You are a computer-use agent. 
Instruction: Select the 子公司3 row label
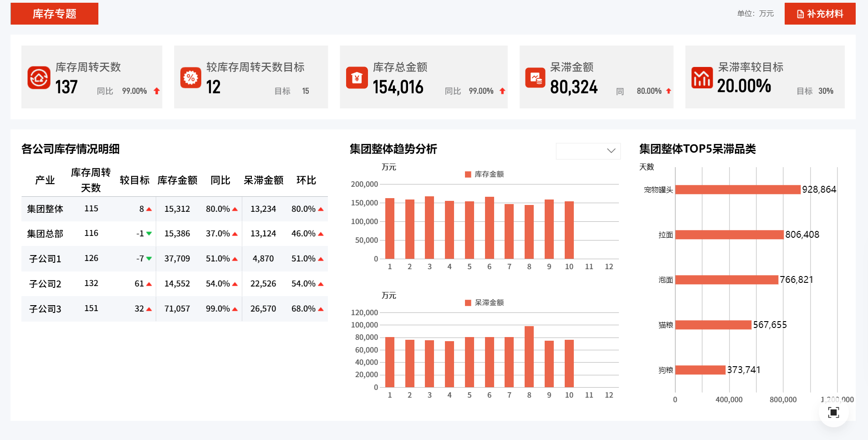point(45,309)
